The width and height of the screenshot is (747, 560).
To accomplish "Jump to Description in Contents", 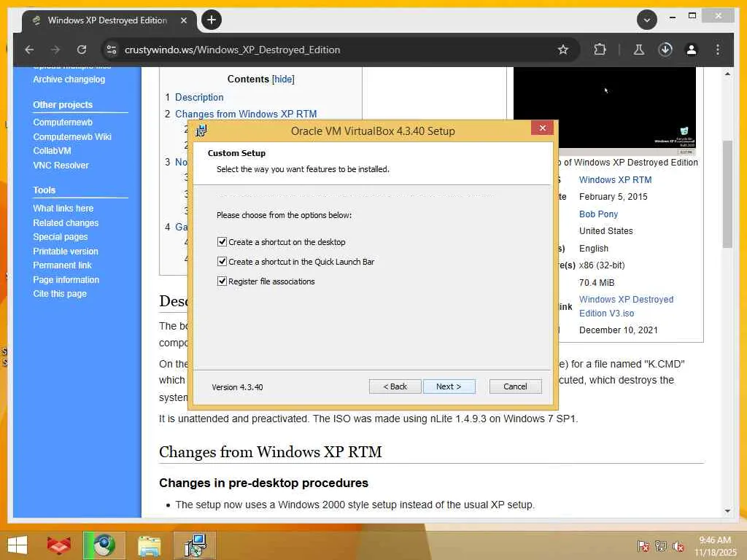I will (199, 97).
